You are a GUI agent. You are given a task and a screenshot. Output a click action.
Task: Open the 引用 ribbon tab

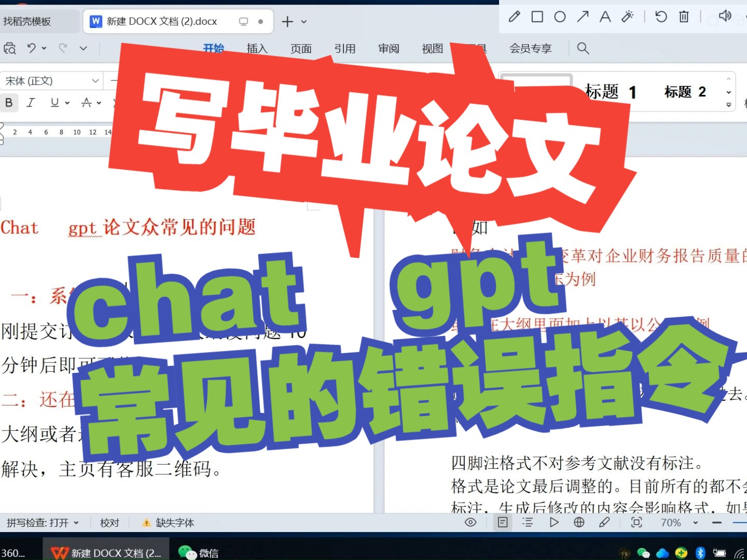[x=344, y=48]
